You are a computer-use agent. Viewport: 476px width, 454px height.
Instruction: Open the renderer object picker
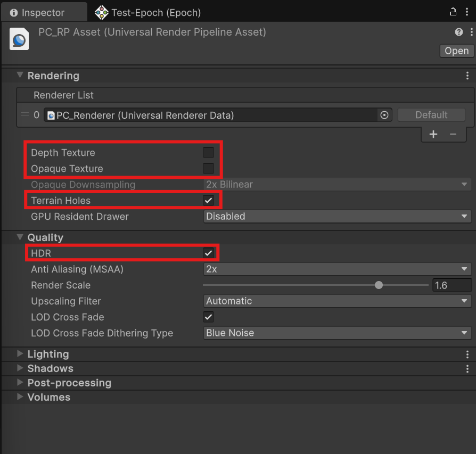tap(384, 115)
